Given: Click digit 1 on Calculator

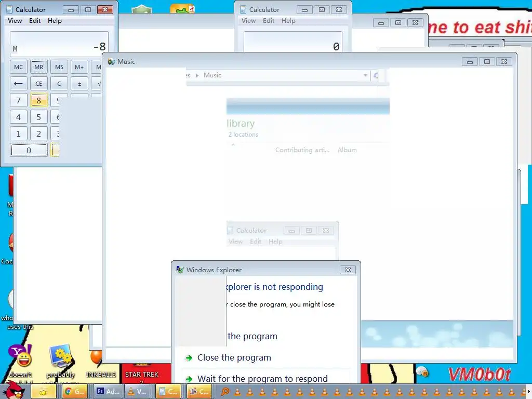Looking at the screenshot, I should coord(18,134).
